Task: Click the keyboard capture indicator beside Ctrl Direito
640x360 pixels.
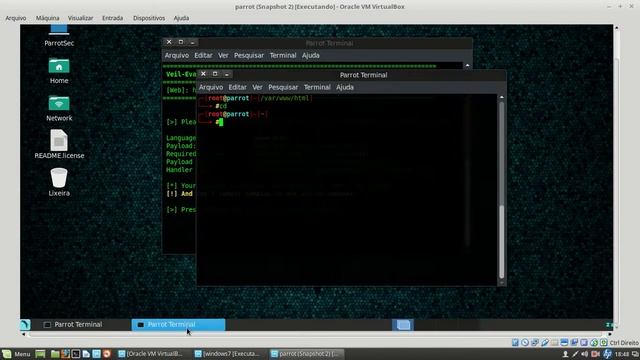Action: click(604, 342)
